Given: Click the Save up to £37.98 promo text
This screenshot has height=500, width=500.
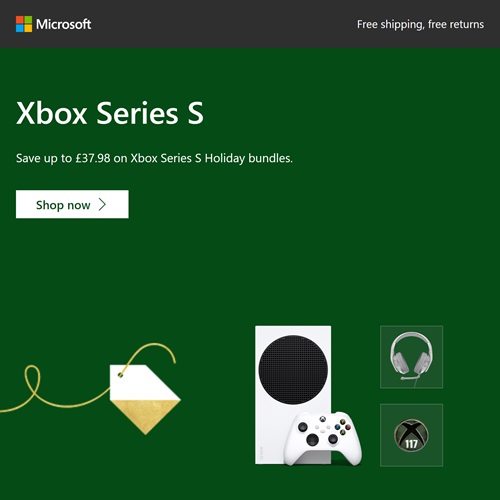Looking at the screenshot, I should point(154,158).
